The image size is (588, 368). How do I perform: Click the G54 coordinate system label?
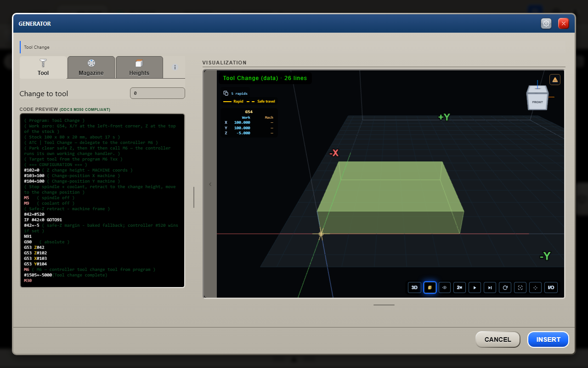coord(249,112)
